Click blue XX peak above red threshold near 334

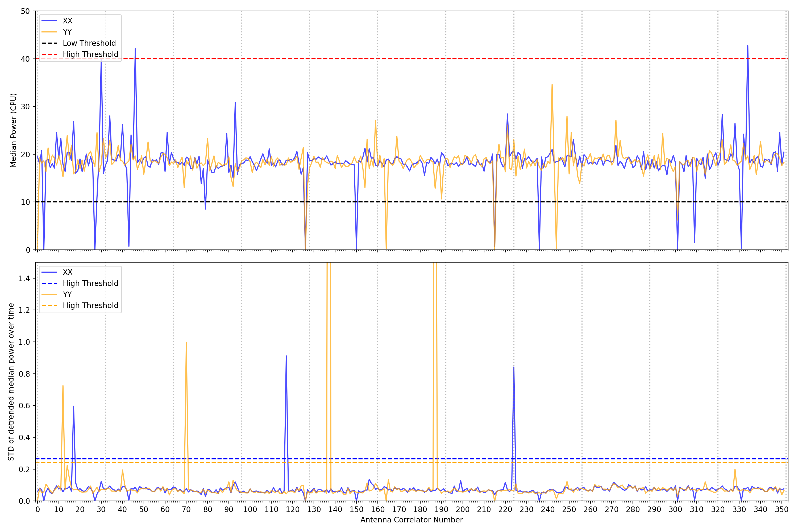pyautogui.click(x=747, y=46)
